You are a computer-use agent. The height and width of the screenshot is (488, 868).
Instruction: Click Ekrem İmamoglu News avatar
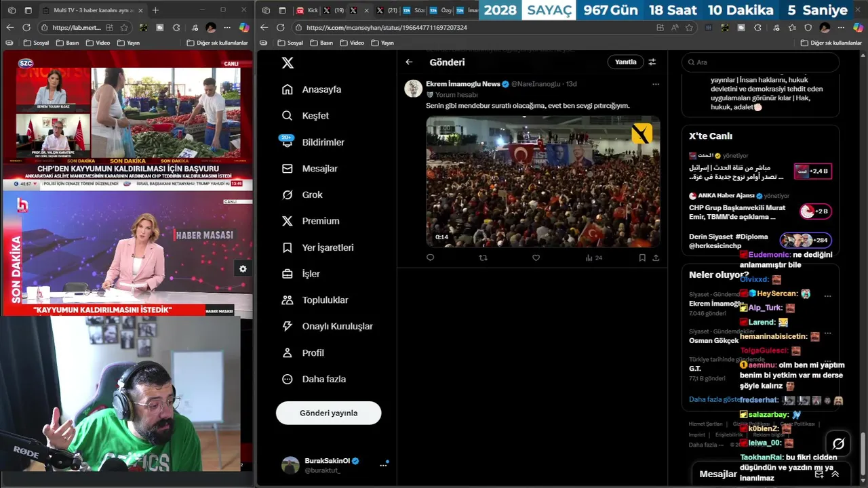click(x=413, y=88)
